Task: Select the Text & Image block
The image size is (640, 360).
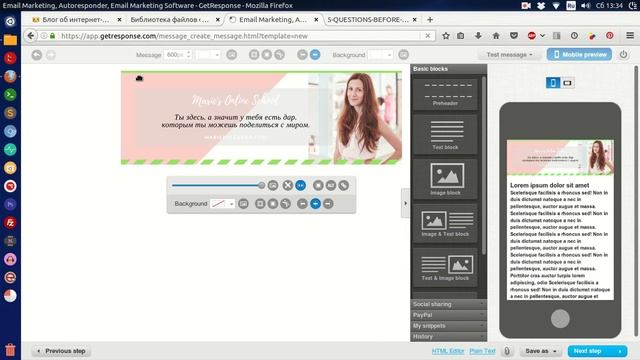Action: pyautogui.click(x=445, y=267)
